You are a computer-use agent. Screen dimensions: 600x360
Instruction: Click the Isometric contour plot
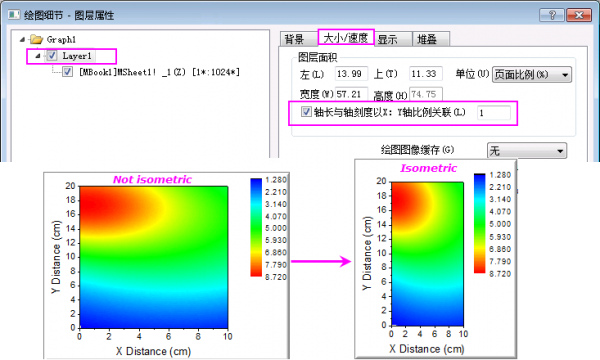coord(427,254)
